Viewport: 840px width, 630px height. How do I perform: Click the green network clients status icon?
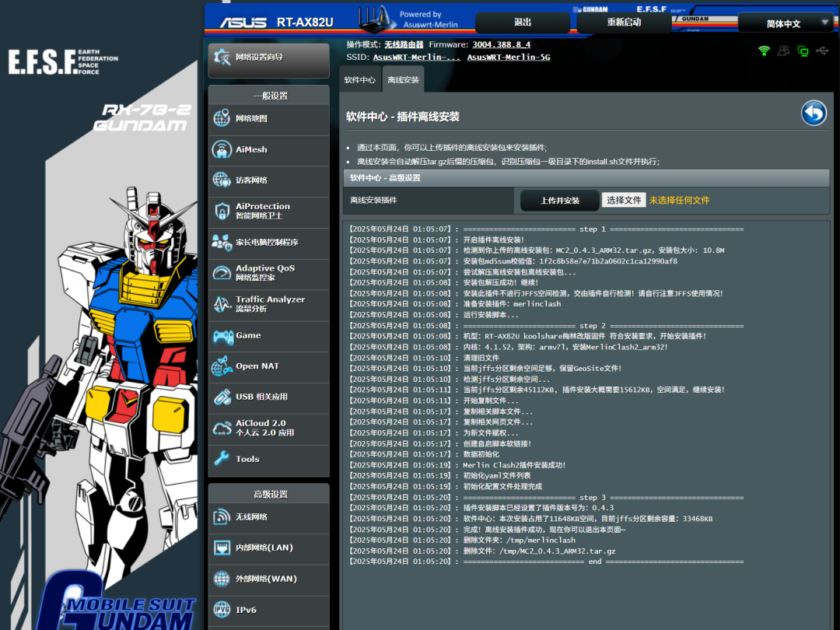tap(803, 51)
